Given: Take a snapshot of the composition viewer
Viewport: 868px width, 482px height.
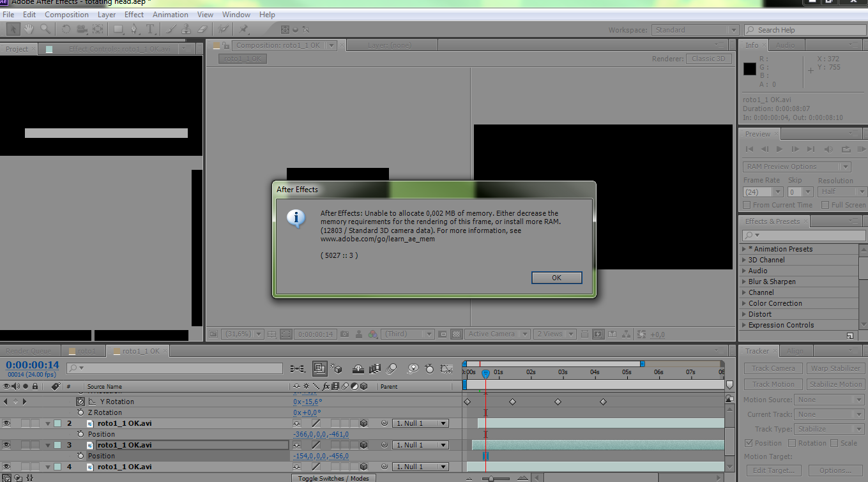Looking at the screenshot, I should 345,334.
